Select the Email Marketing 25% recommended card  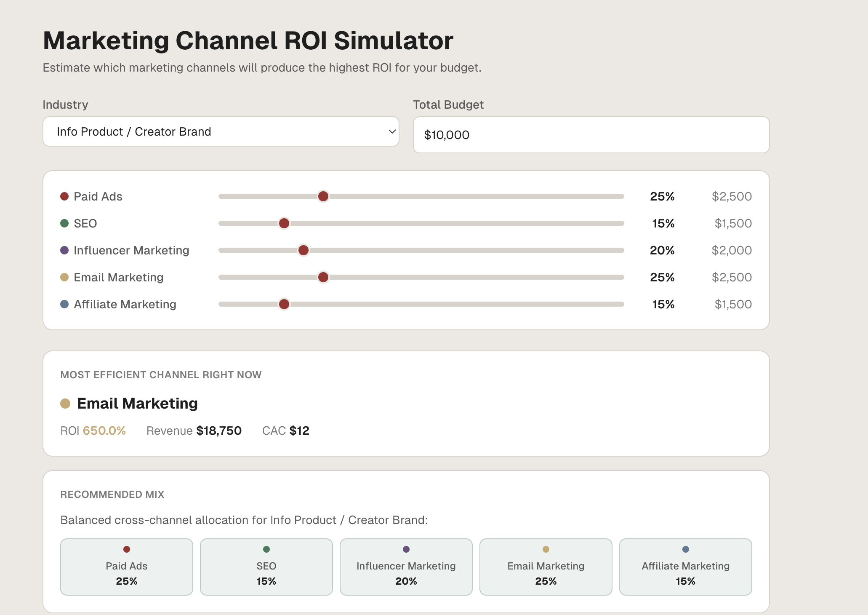[546, 567]
